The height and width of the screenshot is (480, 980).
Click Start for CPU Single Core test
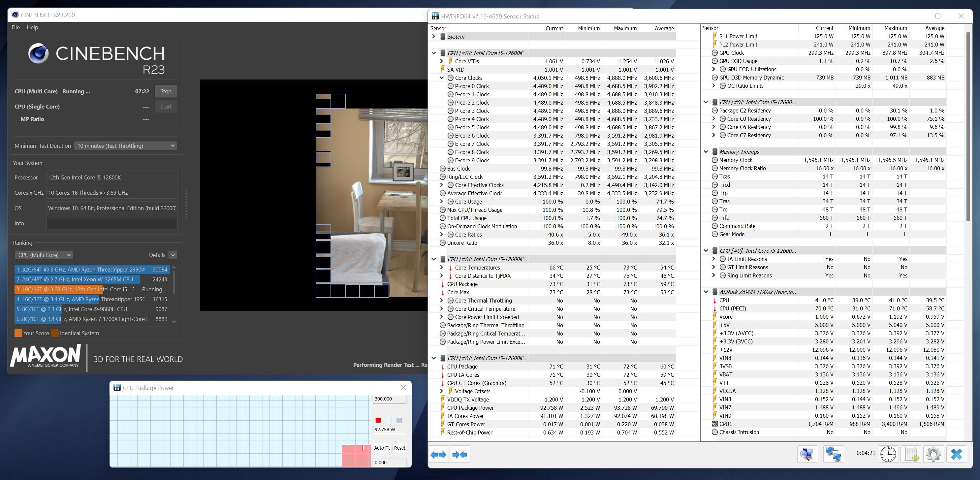pos(166,107)
